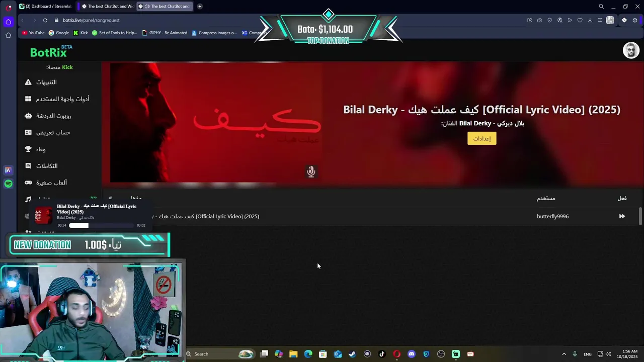Click the microphone icon on the song banner

[x=311, y=171]
